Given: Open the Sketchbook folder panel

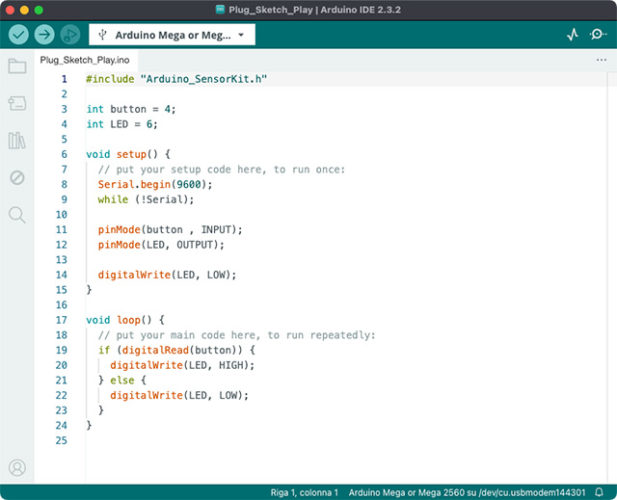Looking at the screenshot, I should (17, 67).
